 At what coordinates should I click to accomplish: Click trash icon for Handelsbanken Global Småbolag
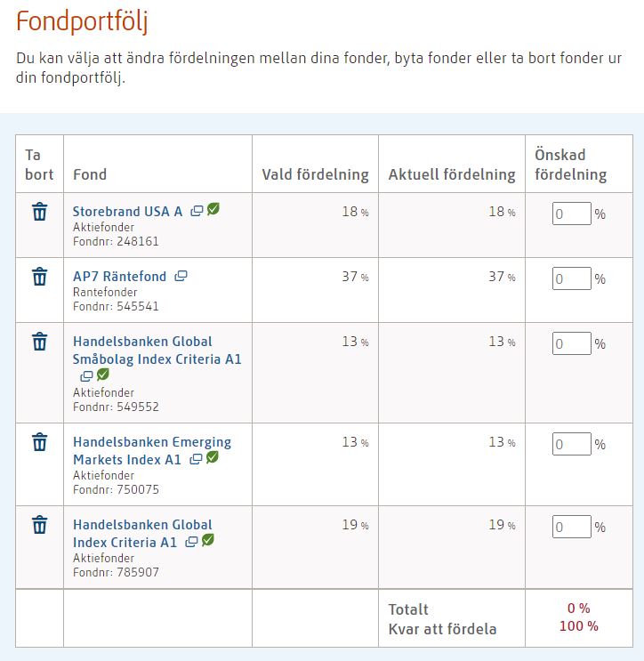(x=39, y=342)
